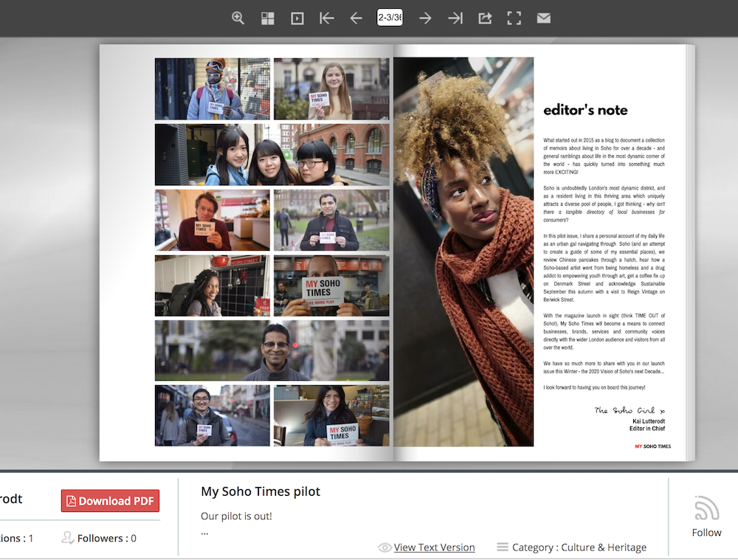Open the thumbnails grid view
738x560 pixels.
[268, 18]
